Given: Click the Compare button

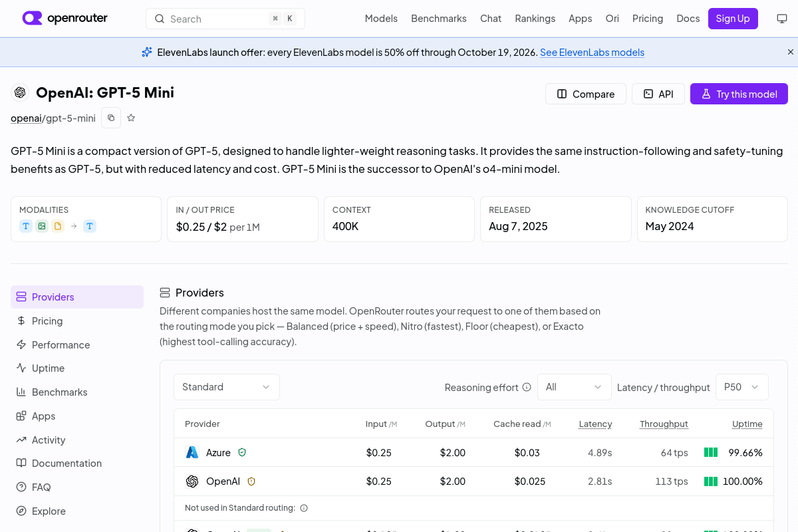Looking at the screenshot, I should 586,94.
